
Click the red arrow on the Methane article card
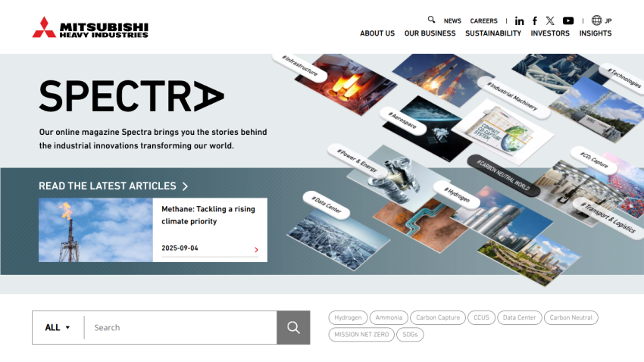pyautogui.click(x=256, y=250)
